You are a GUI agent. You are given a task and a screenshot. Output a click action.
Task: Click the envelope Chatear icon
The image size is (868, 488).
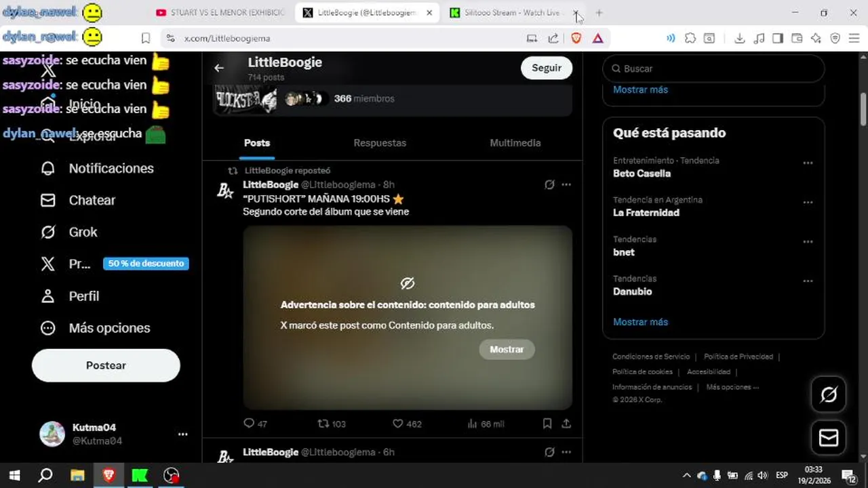click(x=47, y=200)
